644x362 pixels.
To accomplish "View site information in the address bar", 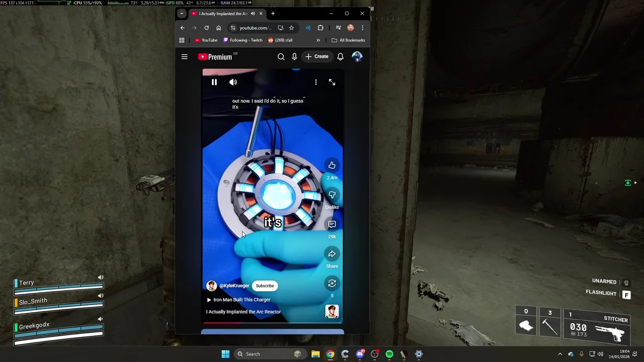I will click(232, 28).
